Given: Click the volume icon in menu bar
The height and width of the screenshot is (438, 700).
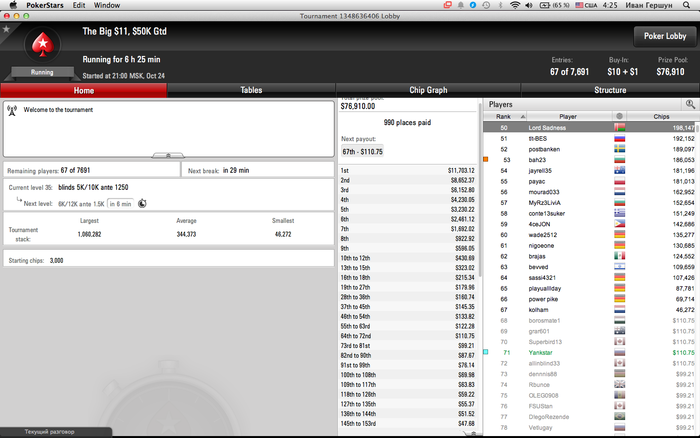Looking at the screenshot, I should [529, 5].
